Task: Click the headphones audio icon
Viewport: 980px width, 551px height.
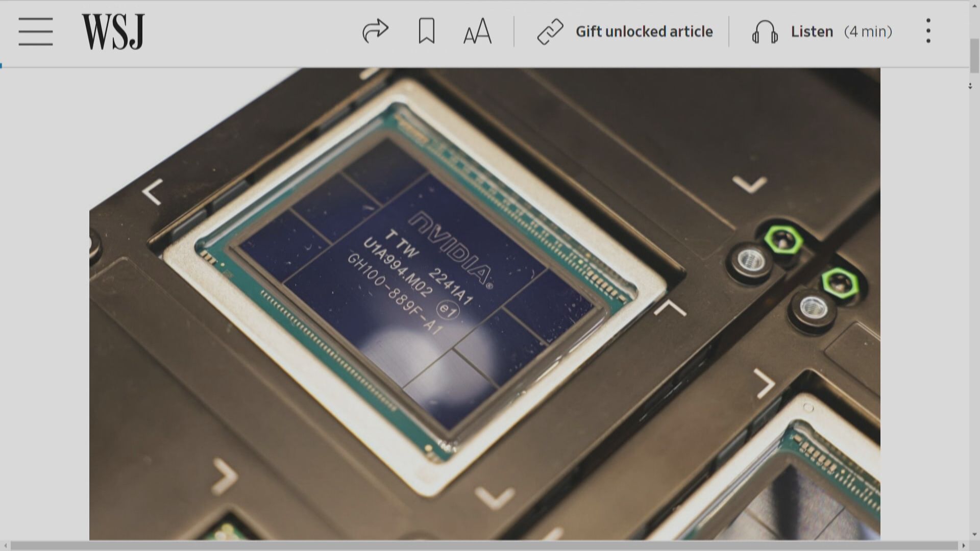Action: (764, 32)
